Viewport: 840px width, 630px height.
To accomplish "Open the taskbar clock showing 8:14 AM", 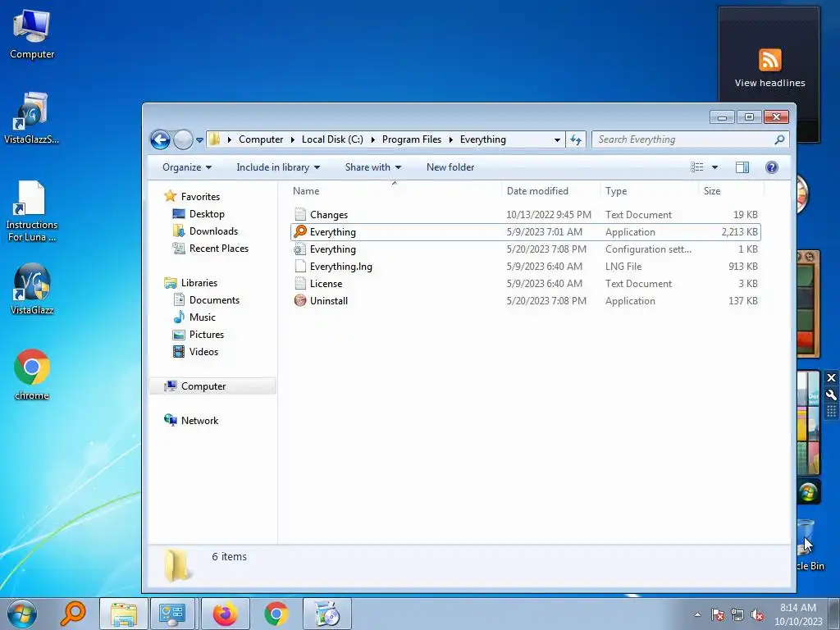I will (x=797, y=614).
